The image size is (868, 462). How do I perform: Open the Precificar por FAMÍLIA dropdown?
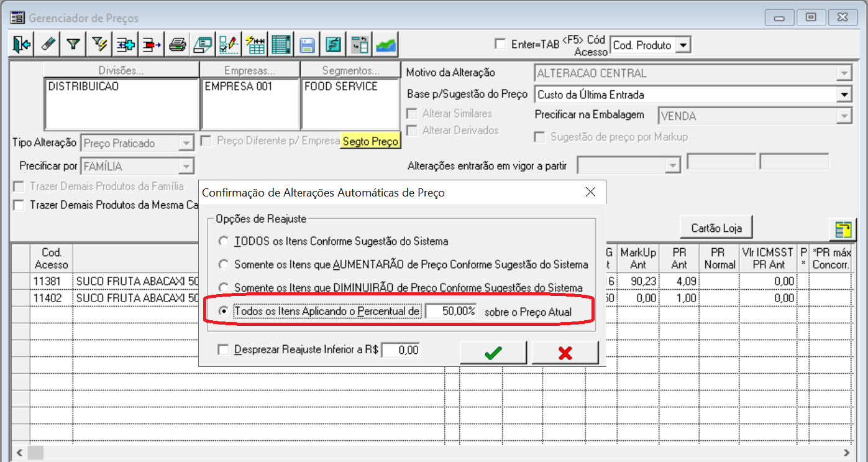[186, 166]
